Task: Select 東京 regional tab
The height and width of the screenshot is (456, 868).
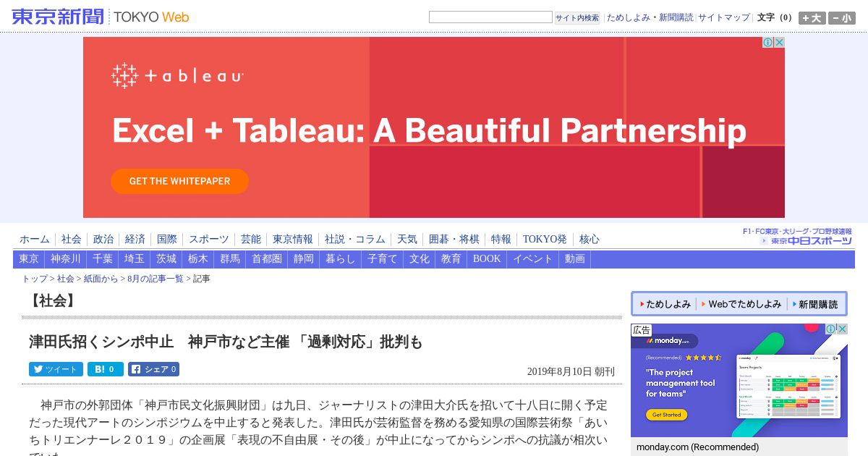Action: [x=29, y=259]
